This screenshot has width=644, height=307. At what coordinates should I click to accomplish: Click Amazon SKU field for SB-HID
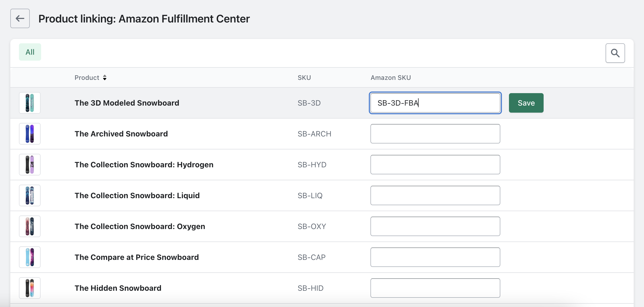[435, 288]
